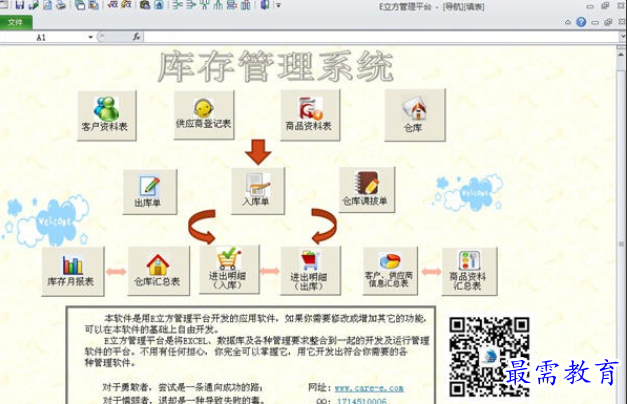
Task: Click the QQ number 1714510006 link
Action: [x=362, y=401]
